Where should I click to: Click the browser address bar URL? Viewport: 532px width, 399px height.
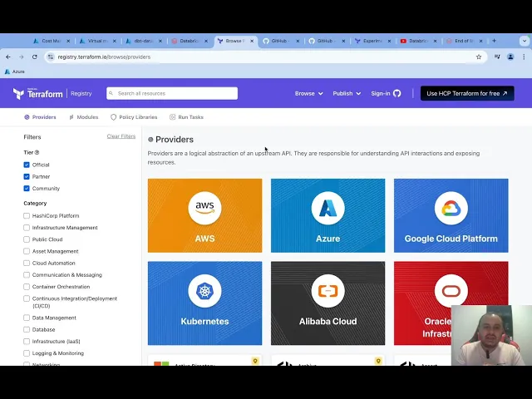(x=104, y=57)
